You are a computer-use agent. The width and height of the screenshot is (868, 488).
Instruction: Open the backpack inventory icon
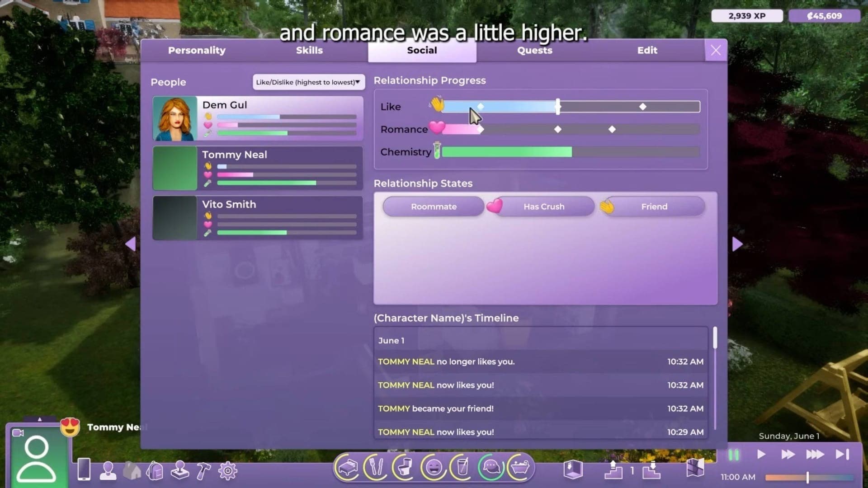[155, 471]
